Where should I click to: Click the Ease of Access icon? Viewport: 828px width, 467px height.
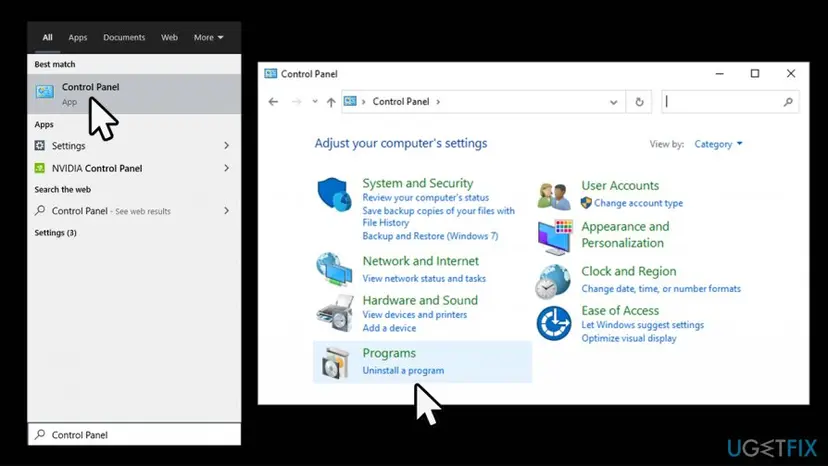tap(554, 323)
